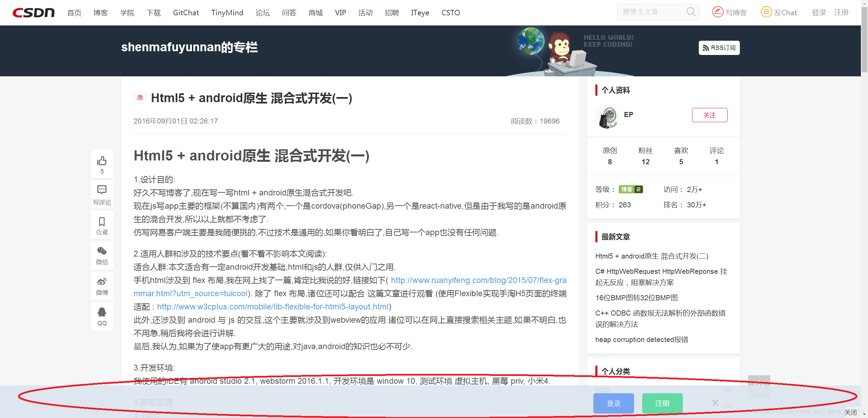The width and height of the screenshot is (868, 418).
Task: Click the date 2016年09月01日 02:26:17
Action: click(176, 121)
